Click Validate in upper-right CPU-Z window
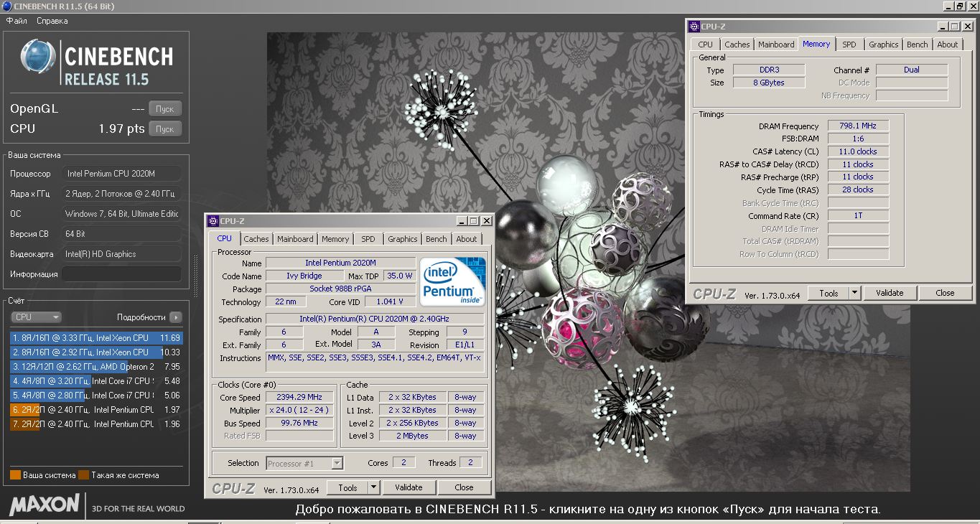 pyautogui.click(x=890, y=293)
